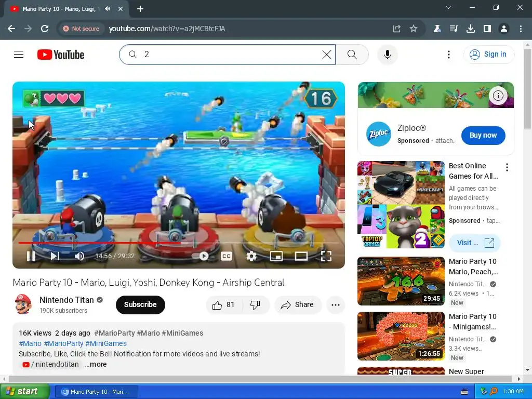
Task: Clear the search box with X
Action: pyautogui.click(x=326, y=55)
